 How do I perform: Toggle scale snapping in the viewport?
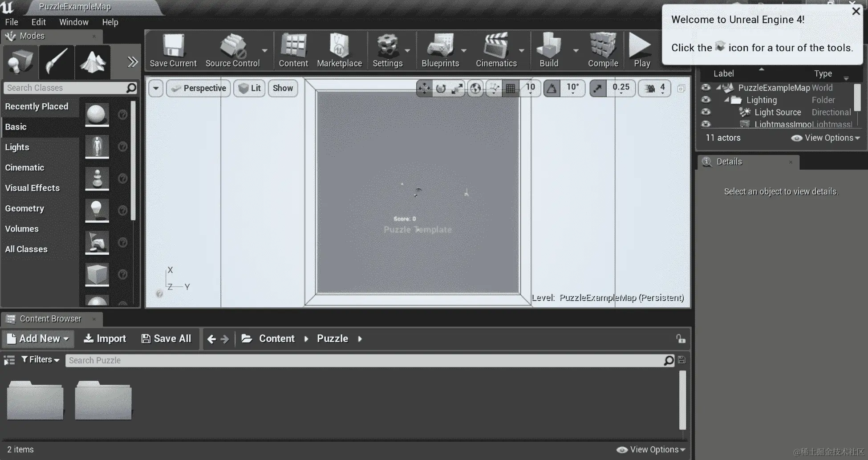tap(598, 88)
